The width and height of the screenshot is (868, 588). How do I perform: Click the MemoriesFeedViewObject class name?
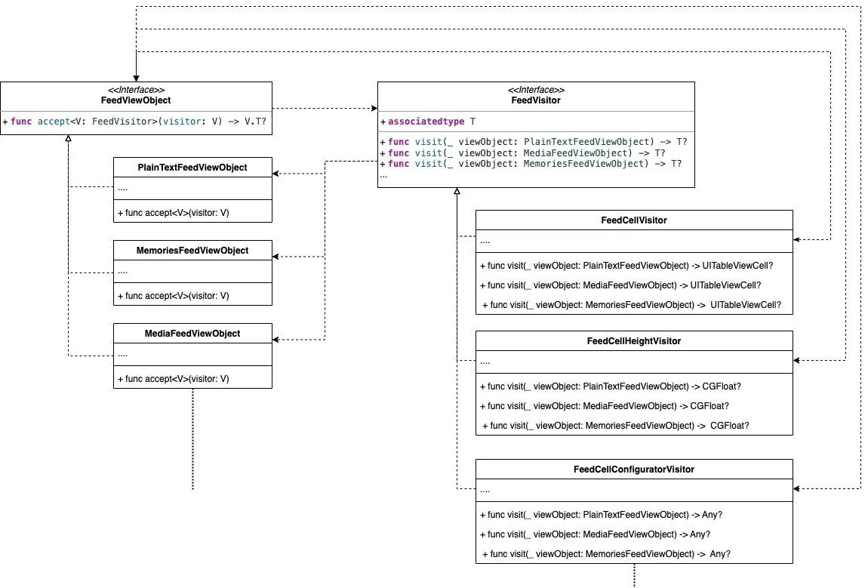[x=192, y=250]
